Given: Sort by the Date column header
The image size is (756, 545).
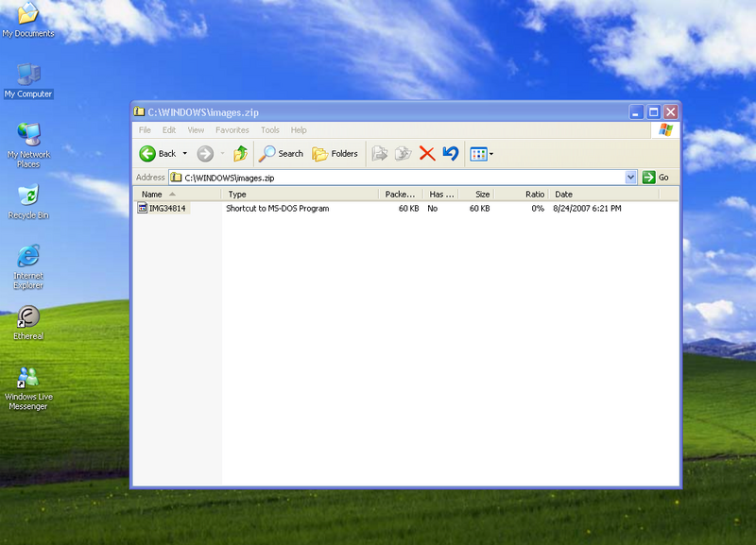Looking at the screenshot, I should [604, 195].
